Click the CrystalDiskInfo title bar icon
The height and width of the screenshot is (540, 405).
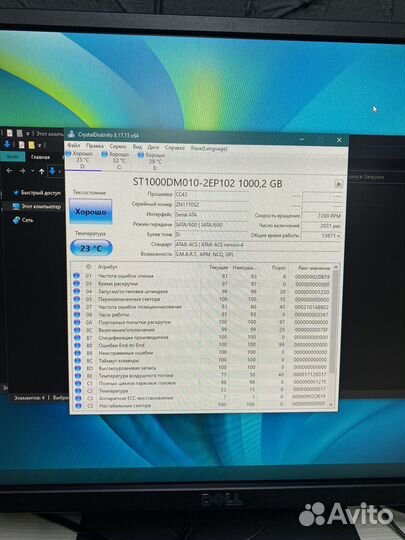click(71, 134)
